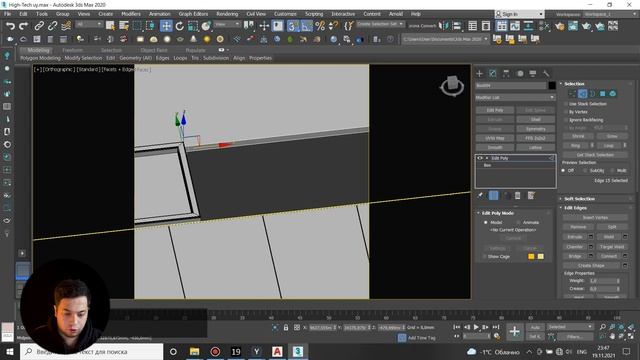Open the Modifiers menu
640x360 pixels.
(x=131, y=14)
